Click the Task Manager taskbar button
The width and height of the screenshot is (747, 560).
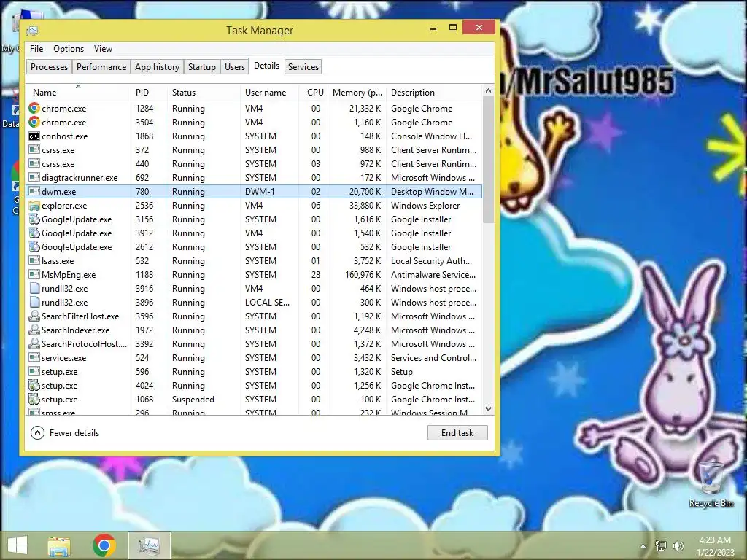(149, 545)
